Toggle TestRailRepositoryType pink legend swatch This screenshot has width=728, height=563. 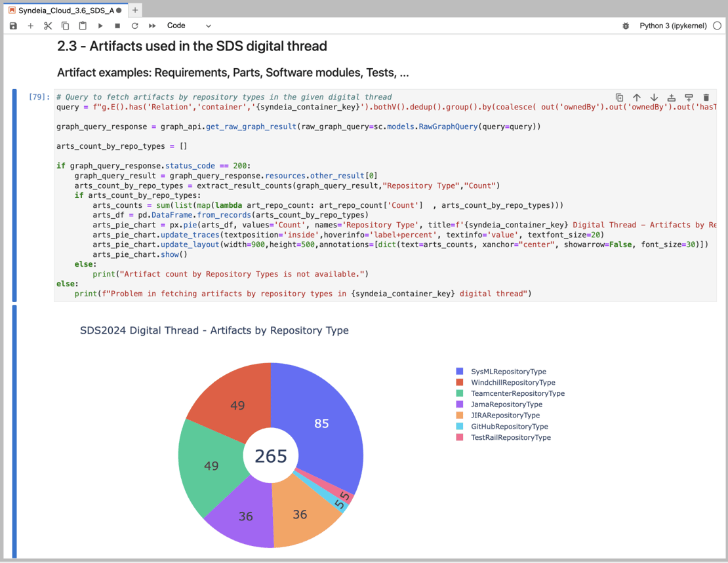click(x=460, y=437)
